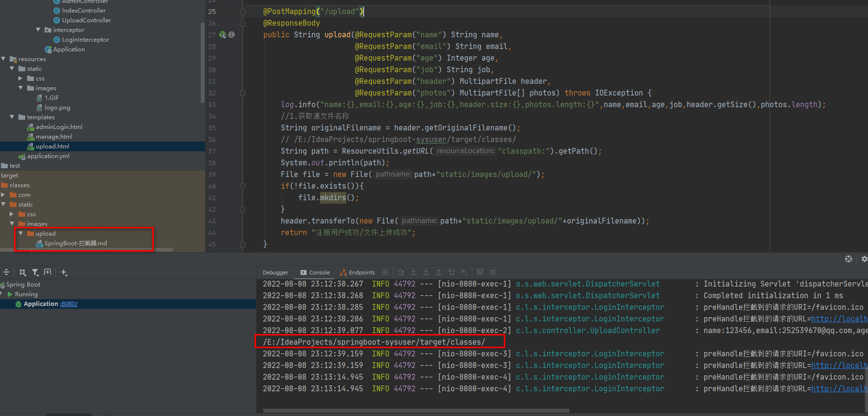This screenshot has height=416, width=868.
Task: Open the http://localh link on the 23:12:38.286 log line
Action: [839, 319]
